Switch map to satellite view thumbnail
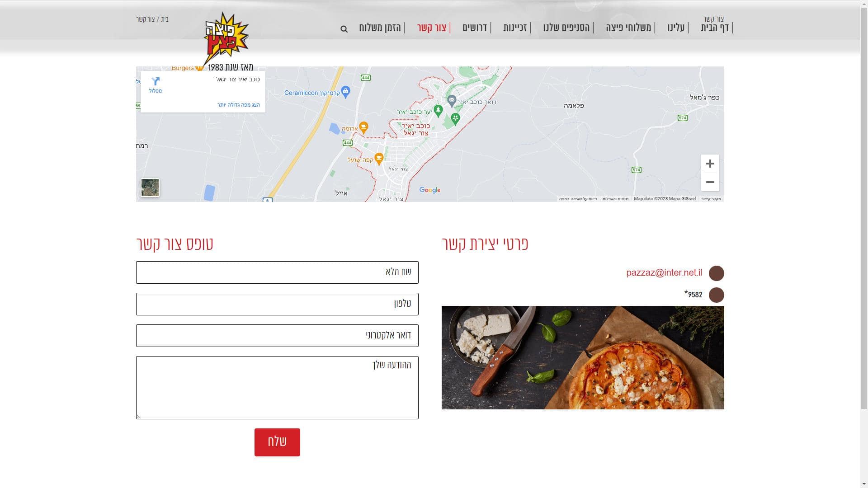Screen dimensions: 868x488 pos(150,188)
